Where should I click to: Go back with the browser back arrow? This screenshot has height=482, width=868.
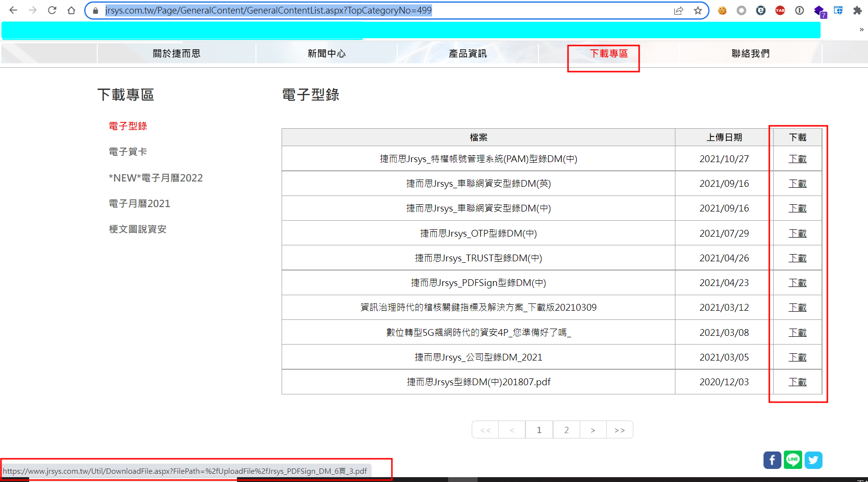click(x=13, y=10)
